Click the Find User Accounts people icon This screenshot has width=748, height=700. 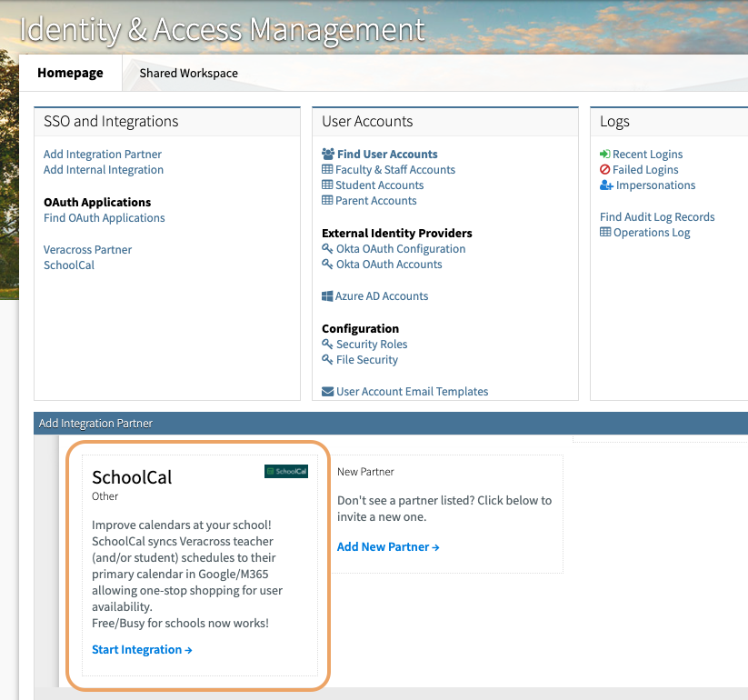coord(328,155)
